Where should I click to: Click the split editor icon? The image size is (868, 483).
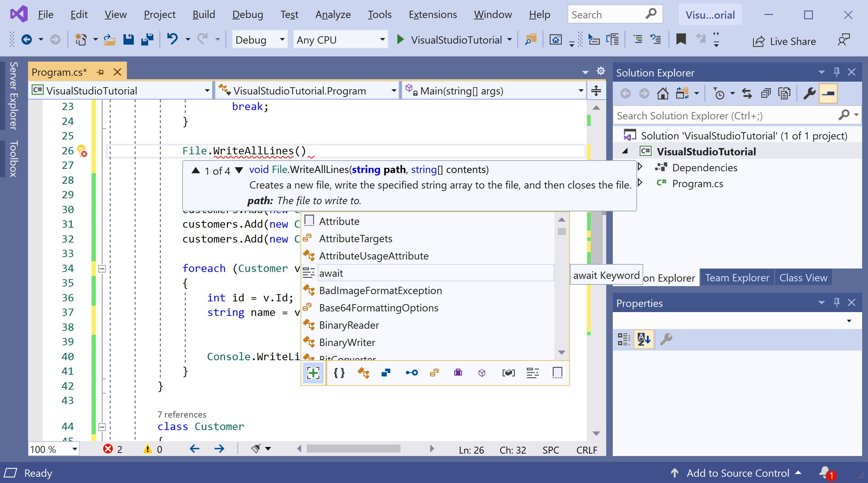click(x=596, y=91)
